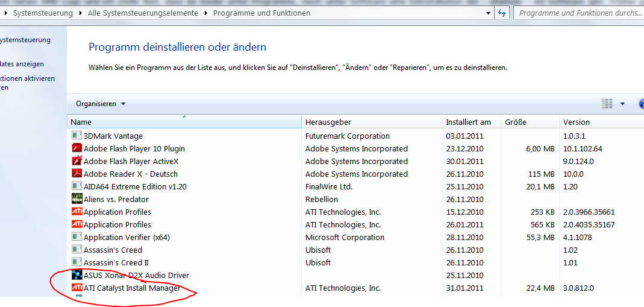Sort by the Installiert am column header
Image resolution: width=644 pixels, height=307 pixels.
(472, 122)
